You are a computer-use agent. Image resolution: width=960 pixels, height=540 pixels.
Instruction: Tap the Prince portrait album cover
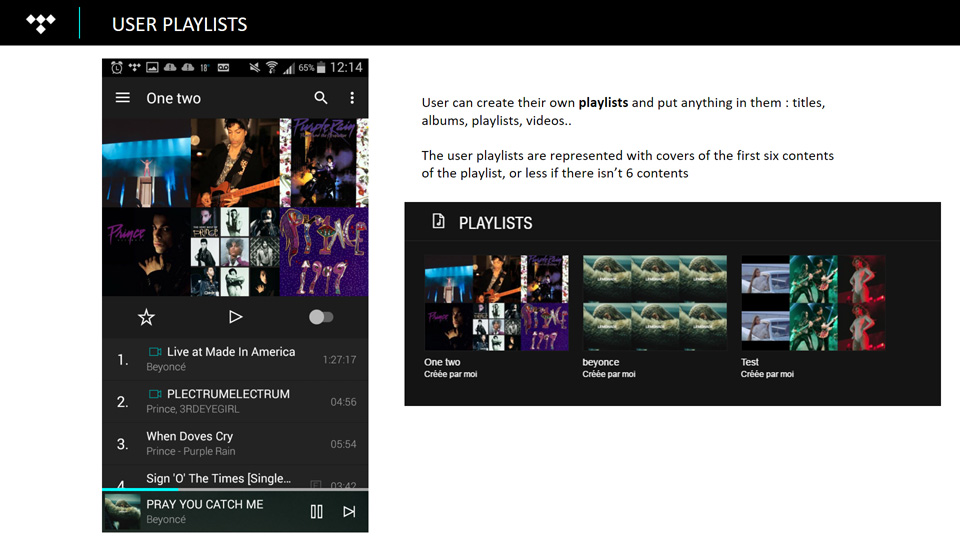click(x=146, y=252)
